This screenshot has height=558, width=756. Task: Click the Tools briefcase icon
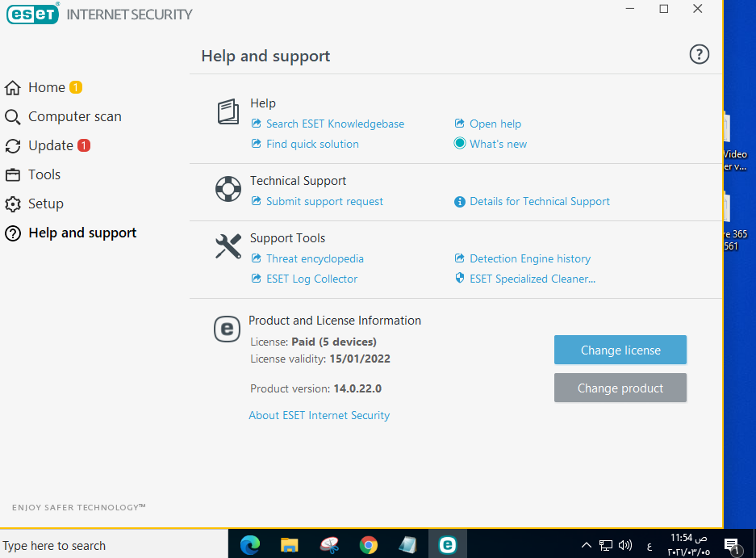13,174
